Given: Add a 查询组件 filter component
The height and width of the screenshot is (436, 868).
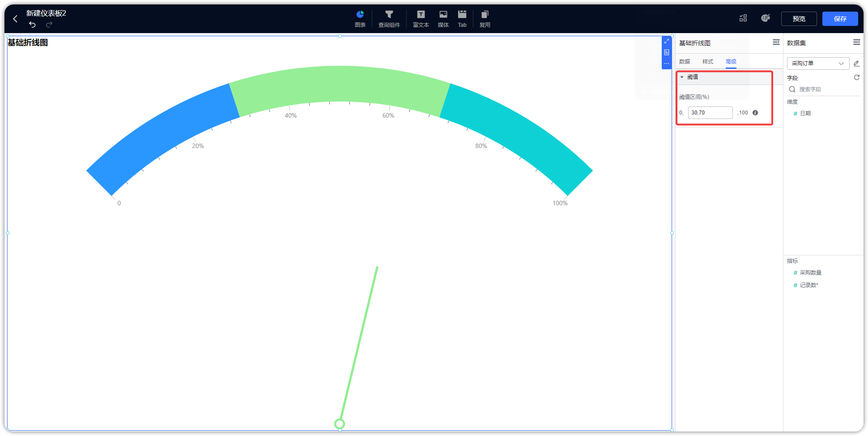Looking at the screenshot, I should click(389, 19).
